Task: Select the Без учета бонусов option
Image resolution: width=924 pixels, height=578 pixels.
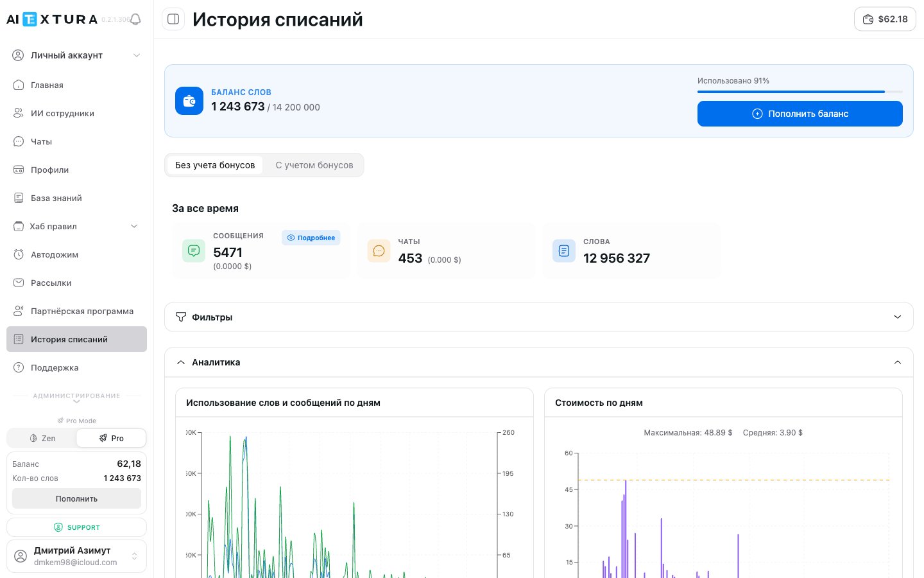Action: coord(215,165)
